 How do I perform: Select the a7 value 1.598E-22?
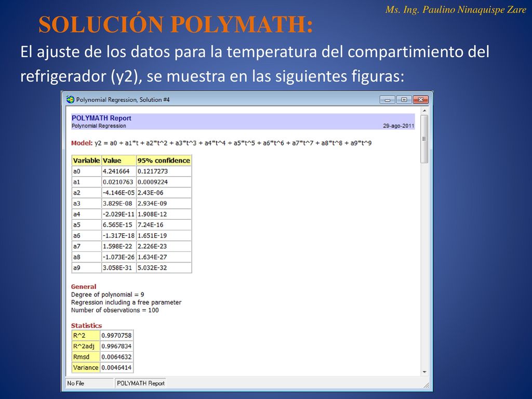pos(119,246)
